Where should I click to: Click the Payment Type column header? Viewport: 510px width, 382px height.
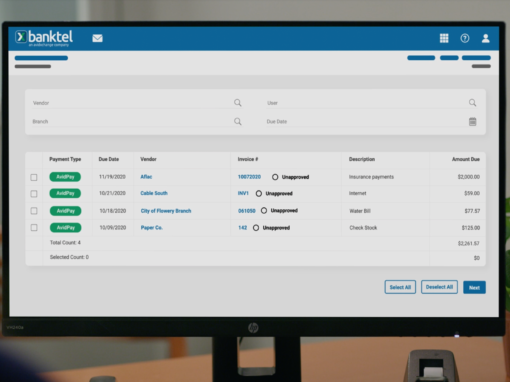65,159
